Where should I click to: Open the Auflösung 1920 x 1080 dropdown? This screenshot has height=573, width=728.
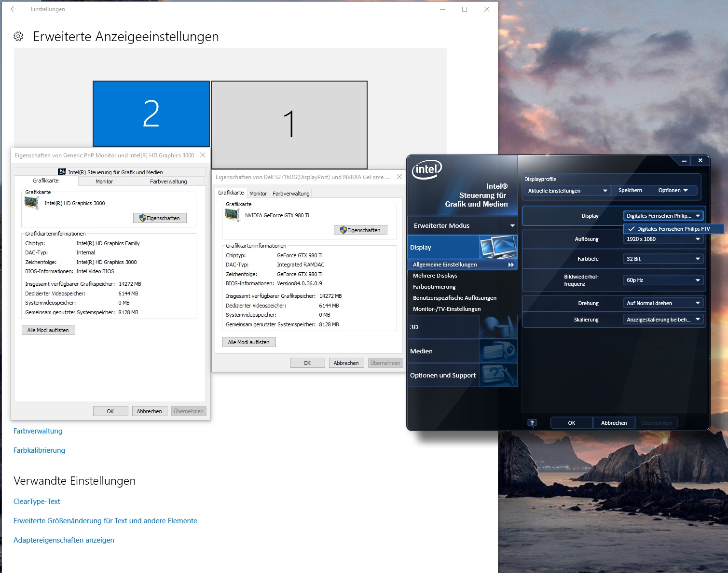(x=663, y=239)
